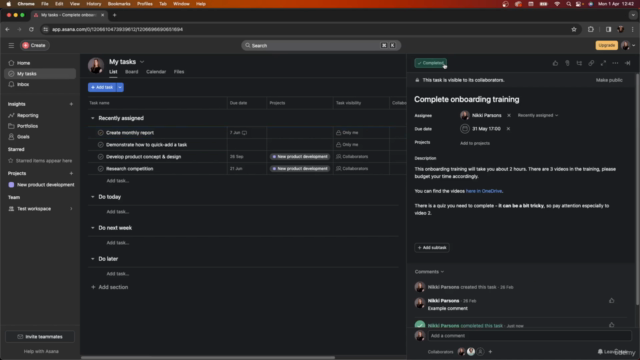640x360 pixels.
Task: Click New product development tag on Research competition
Action: point(300,169)
